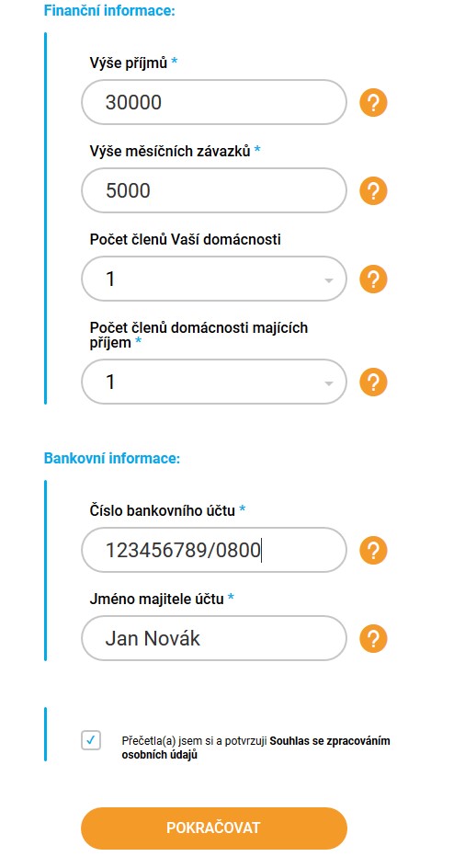Image resolution: width=465 pixels, height=868 pixels.
Task: Focus the Výše příjmů field with 30000
Action: click(x=214, y=102)
